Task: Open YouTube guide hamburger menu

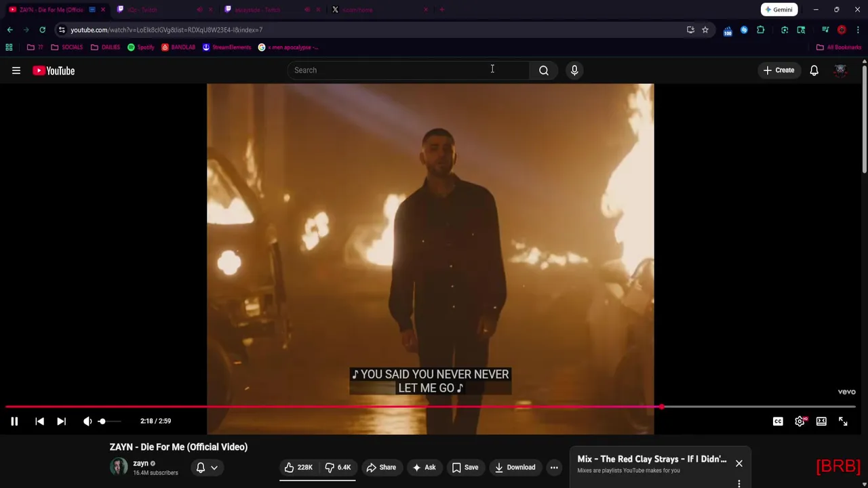Action: coord(16,70)
